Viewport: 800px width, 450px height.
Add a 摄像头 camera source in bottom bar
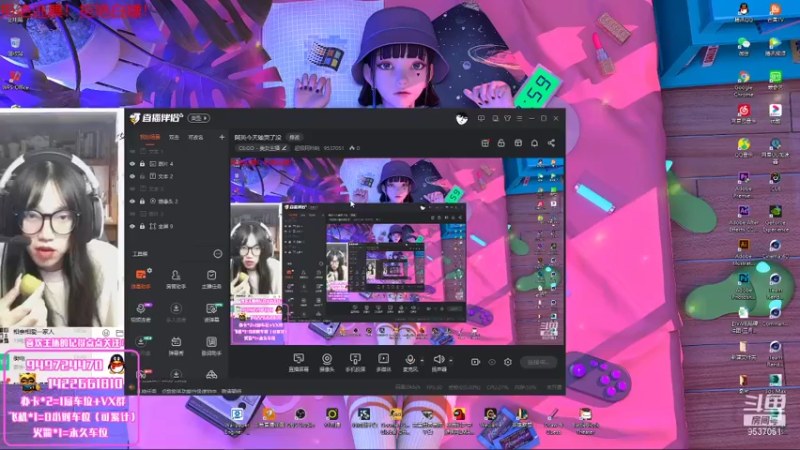coord(327,362)
